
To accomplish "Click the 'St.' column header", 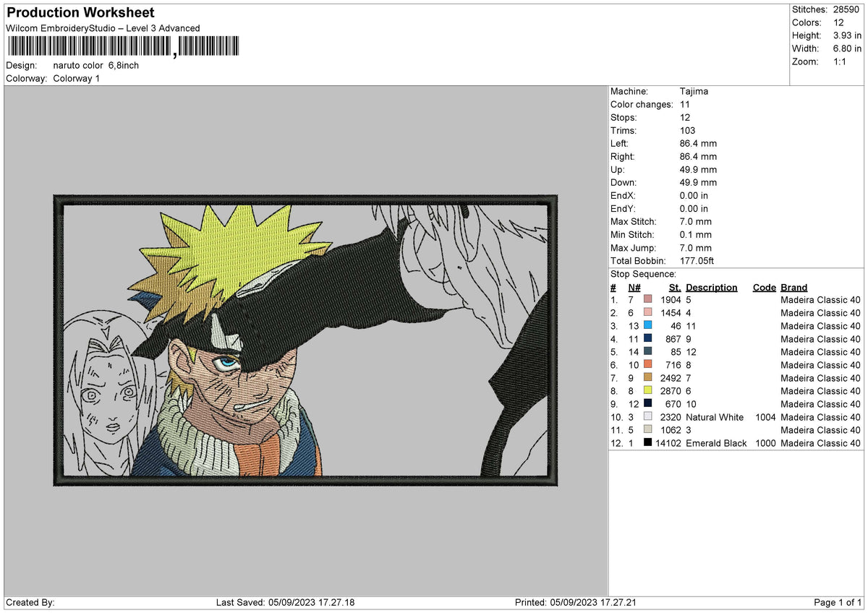I will click(676, 287).
